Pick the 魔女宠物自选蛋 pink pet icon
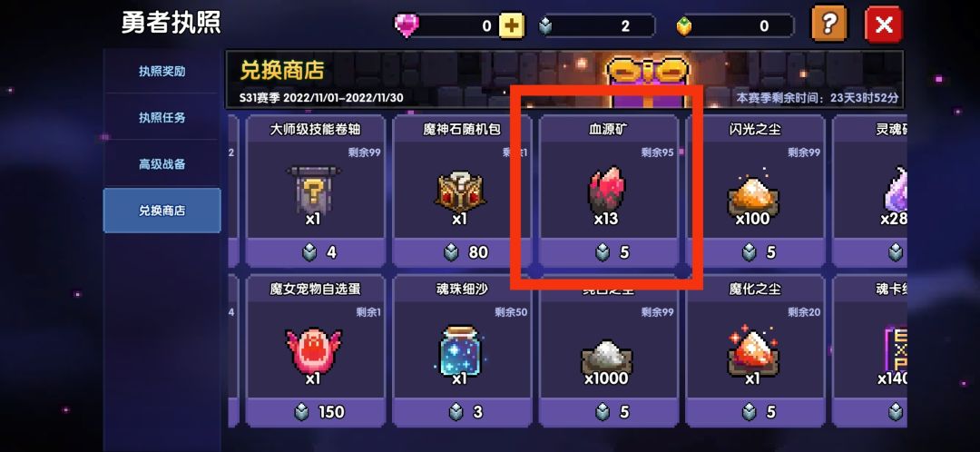Image resolution: width=980 pixels, height=452 pixels. pos(314,349)
